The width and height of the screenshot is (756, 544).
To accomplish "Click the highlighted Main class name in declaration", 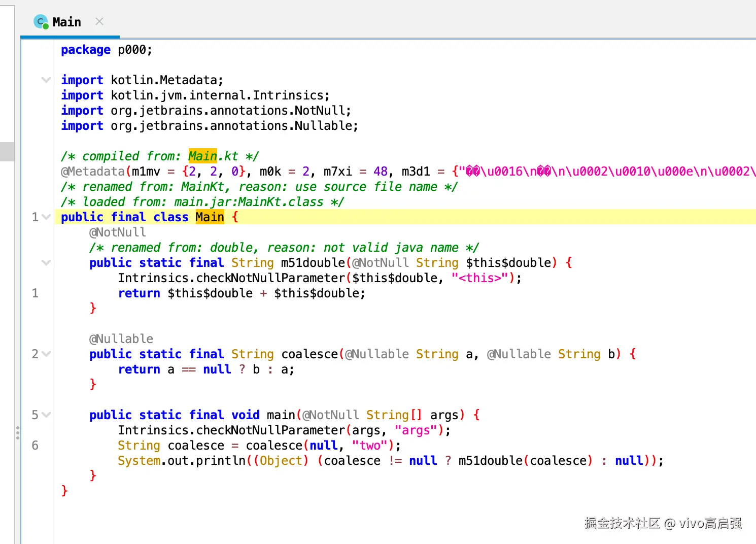I will 210,217.
